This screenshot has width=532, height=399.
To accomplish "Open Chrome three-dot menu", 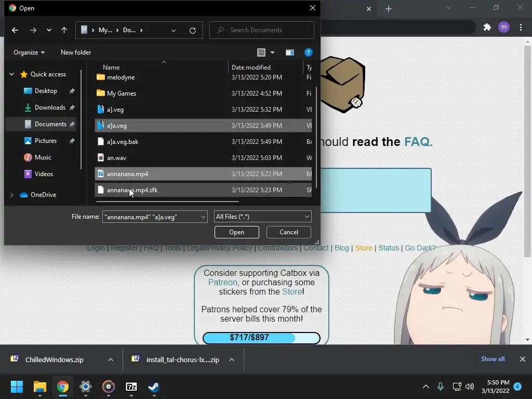I will coord(521,27).
